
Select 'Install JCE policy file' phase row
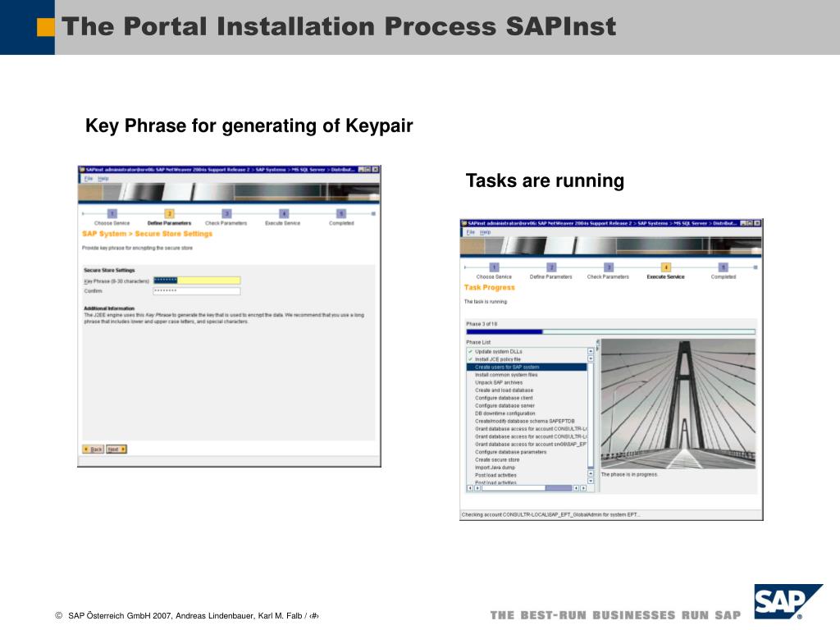[x=527, y=359]
